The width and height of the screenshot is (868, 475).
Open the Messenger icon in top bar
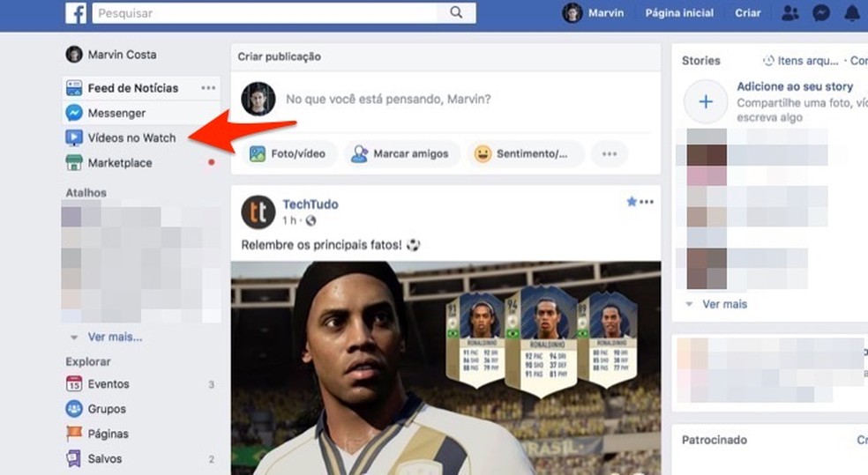[821, 12]
